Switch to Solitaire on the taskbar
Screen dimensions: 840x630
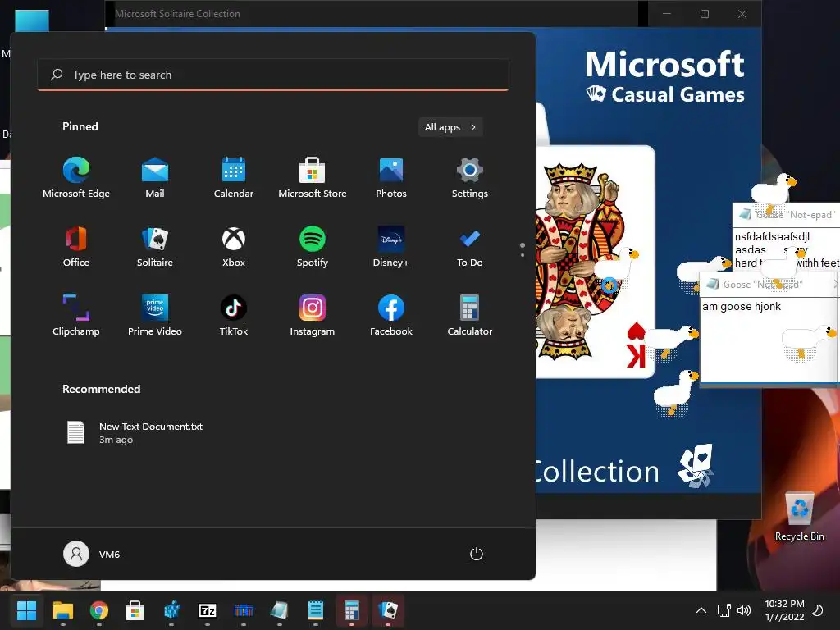point(388,610)
